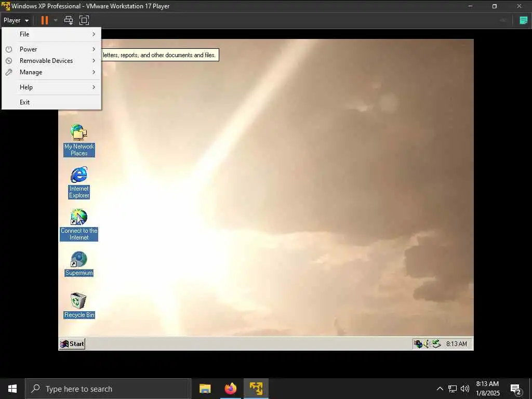Select VMware Player taskbar button
Viewport: 532px width, 399px height.
click(x=256, y=389)
